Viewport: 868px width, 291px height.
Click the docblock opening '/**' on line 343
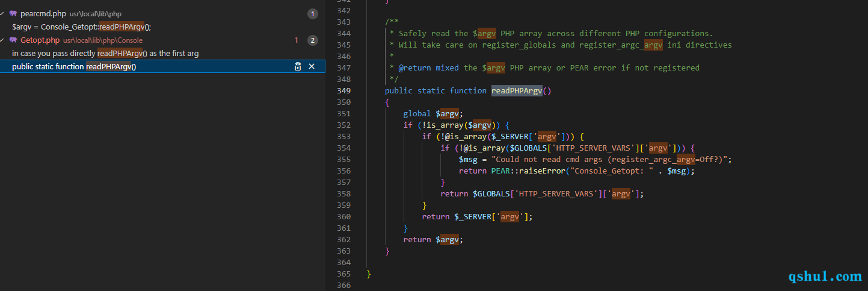point(392,22)
